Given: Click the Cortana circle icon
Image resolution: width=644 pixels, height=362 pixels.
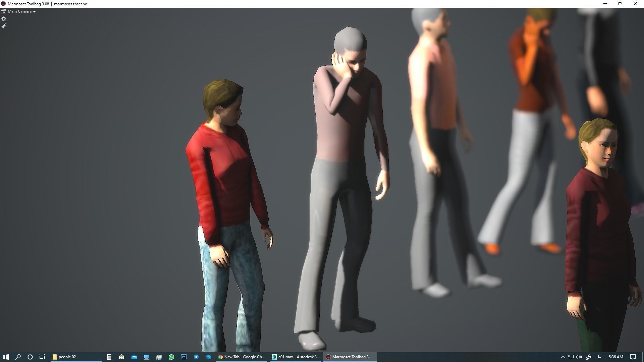Looking at the screenshot, I should click(30, 357).
